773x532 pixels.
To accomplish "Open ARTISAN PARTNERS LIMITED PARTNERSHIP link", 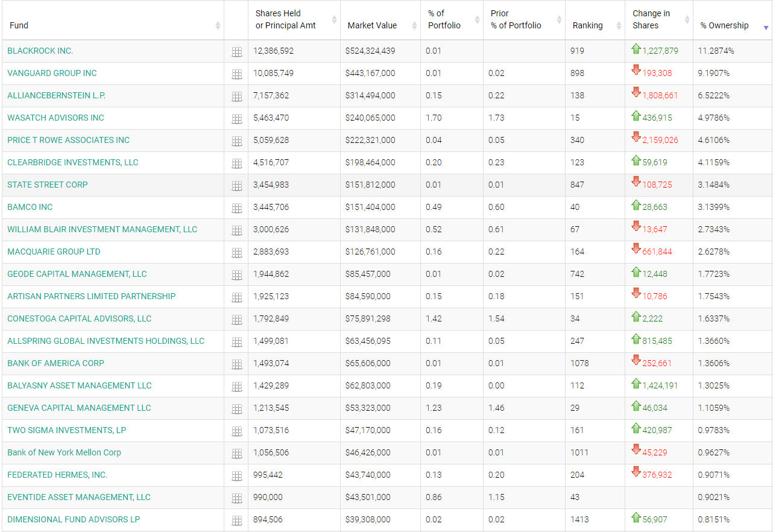I will pos(92,296).
